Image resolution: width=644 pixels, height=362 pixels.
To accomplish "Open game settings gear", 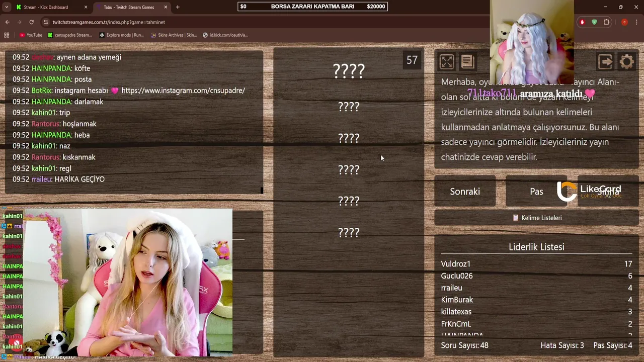I will [627, 61].
